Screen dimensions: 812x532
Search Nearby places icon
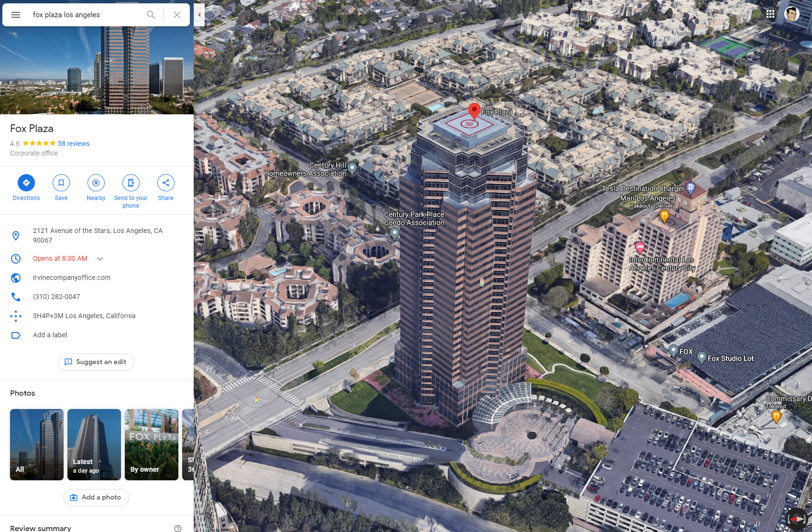(96, 188)
